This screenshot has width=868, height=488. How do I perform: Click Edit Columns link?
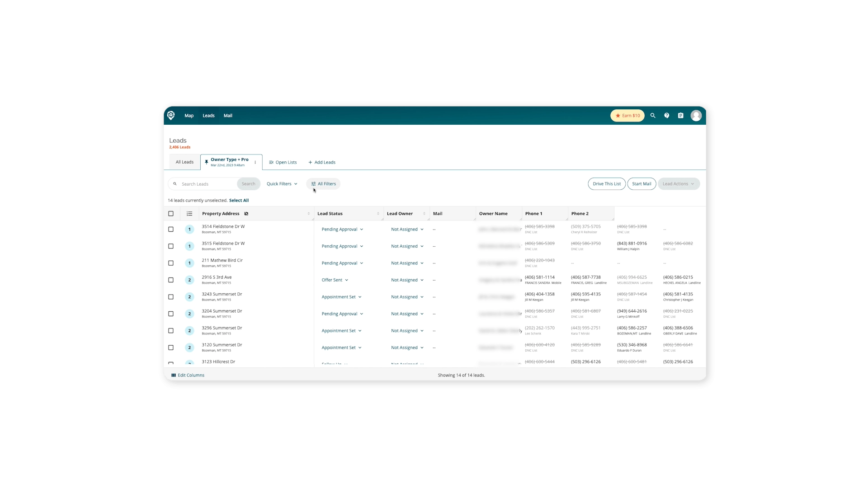[x=191, y=375]
